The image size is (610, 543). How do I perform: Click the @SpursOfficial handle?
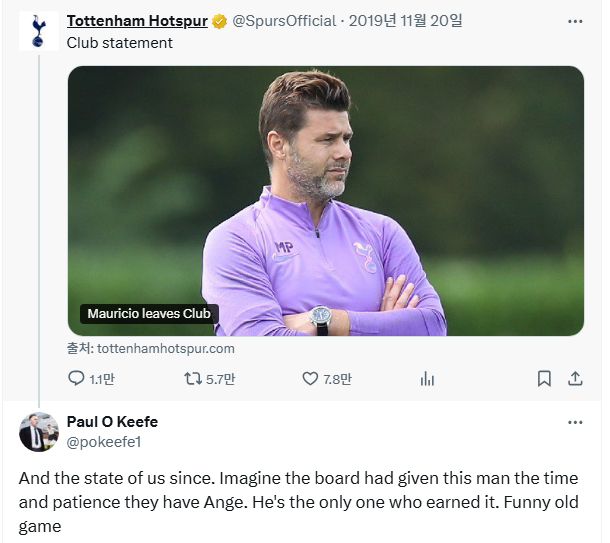tap(284, 21)
